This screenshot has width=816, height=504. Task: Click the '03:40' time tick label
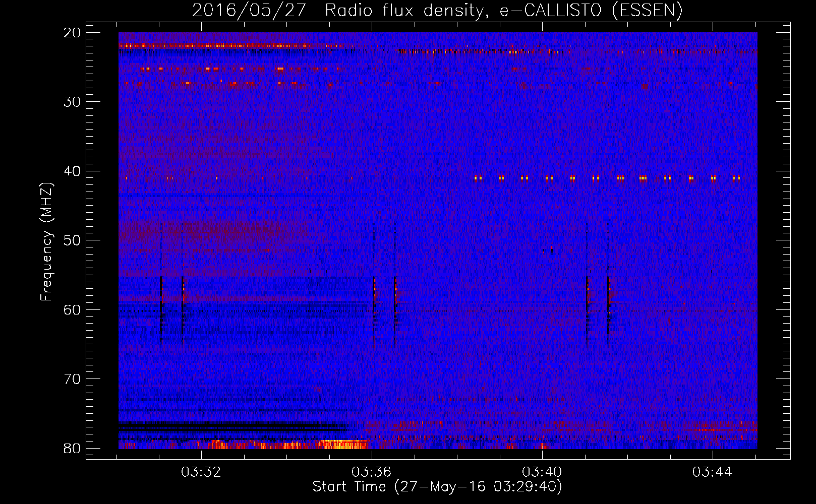(x=542, y=472)
